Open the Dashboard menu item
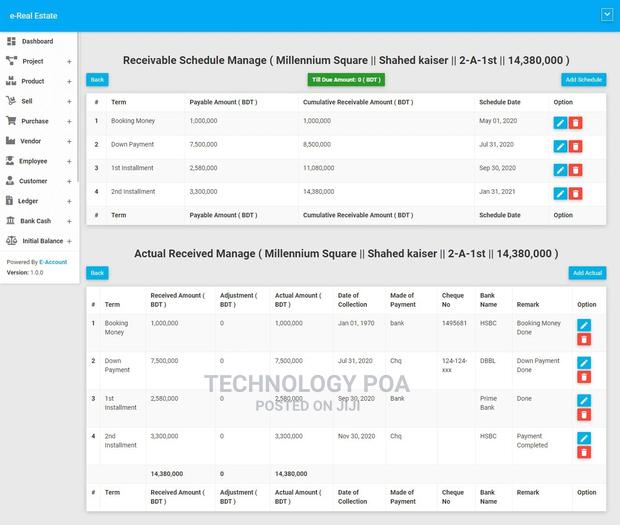The image size is (620, 525). pyautogui.click(x=37, y=41)
